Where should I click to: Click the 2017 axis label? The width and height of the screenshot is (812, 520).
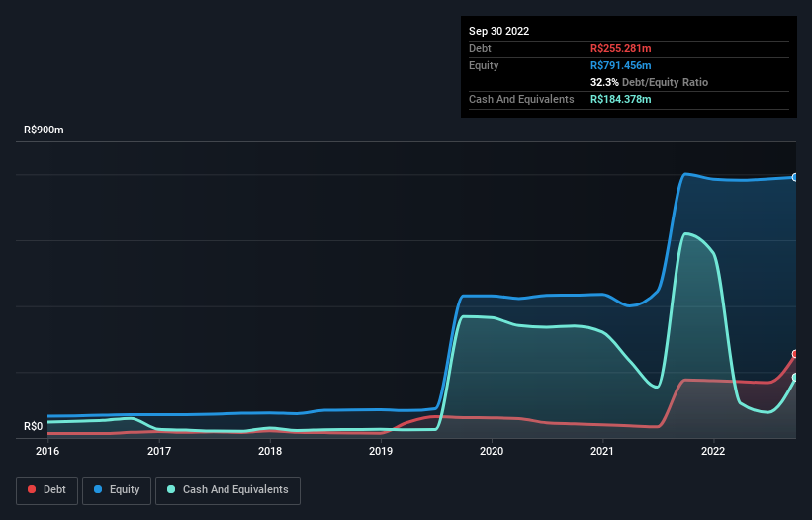click(159, 451)
